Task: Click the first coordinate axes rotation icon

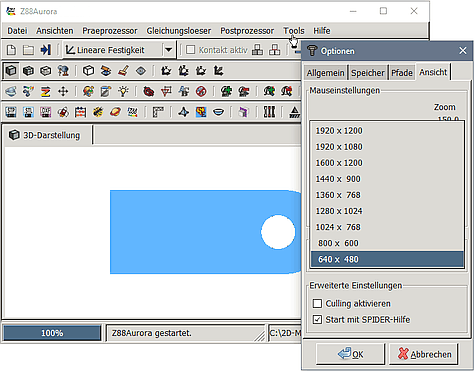Action: coord(166,71)
